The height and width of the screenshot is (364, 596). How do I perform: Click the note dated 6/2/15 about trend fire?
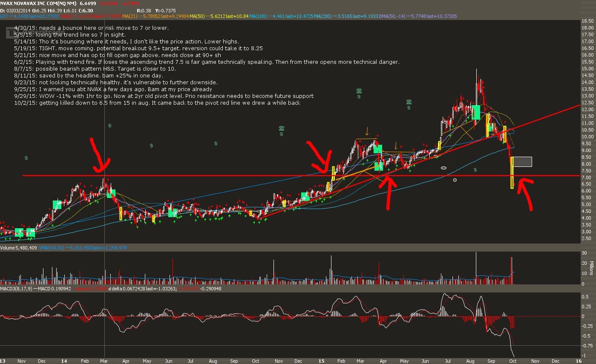point(207,62)
